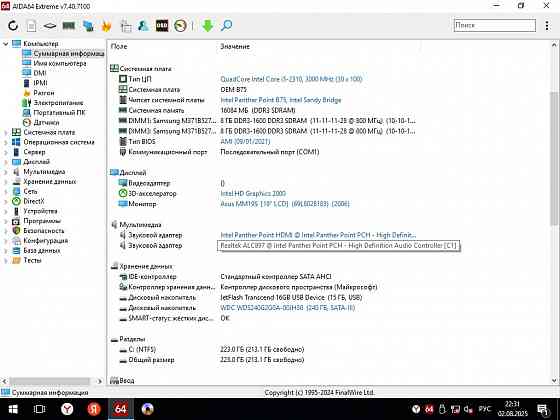Open Yandex Browser from the taskbar
The image size is (560, 420).
67,409
